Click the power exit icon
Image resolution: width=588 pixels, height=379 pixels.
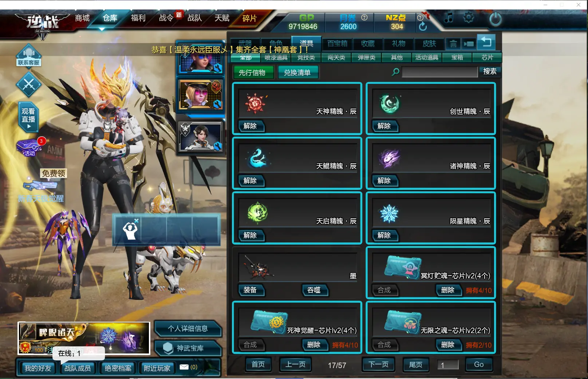pos(495,19)
